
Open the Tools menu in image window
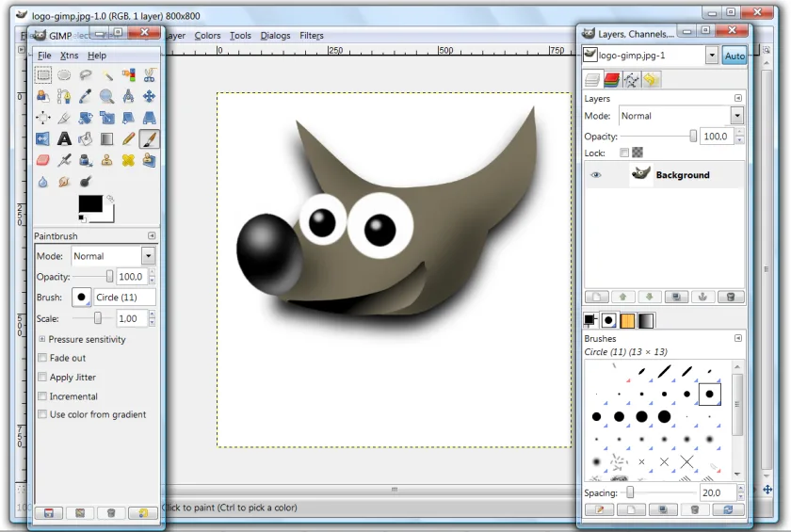point(240,36)
